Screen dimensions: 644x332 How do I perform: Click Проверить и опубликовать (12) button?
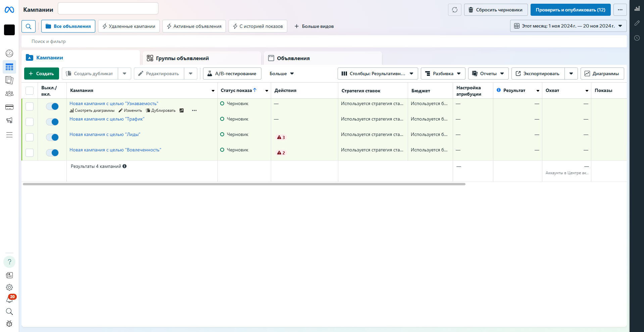(x=571, y=10)
